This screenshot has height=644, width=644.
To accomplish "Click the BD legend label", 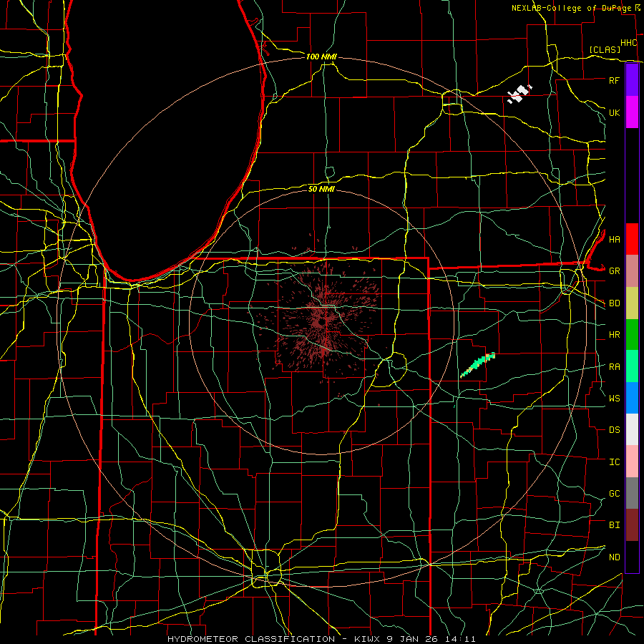I will tap(615, 303).
